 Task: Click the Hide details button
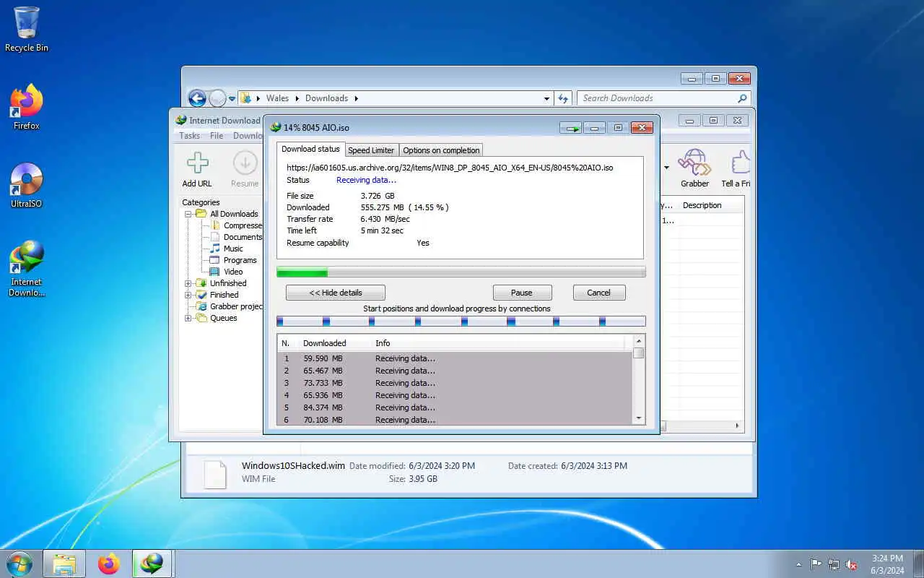336,293
